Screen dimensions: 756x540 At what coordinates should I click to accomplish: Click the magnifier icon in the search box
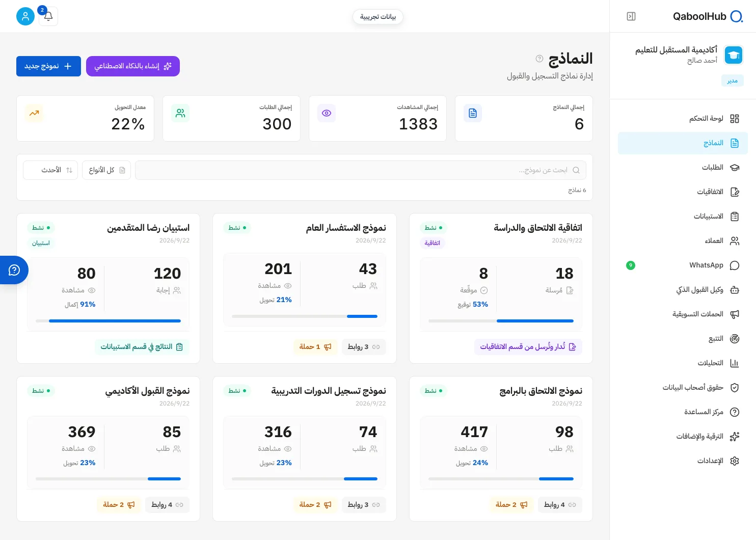click(x=576, y=170)
